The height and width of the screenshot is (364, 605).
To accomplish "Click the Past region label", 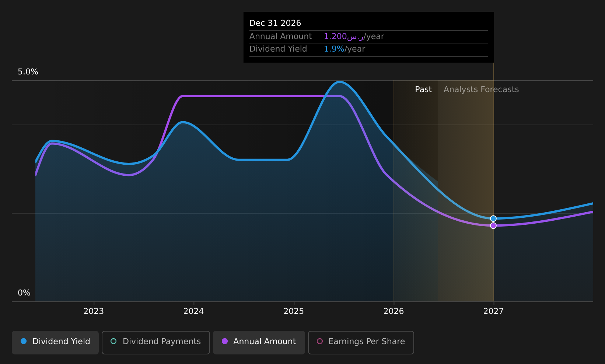I will point(423,90).
